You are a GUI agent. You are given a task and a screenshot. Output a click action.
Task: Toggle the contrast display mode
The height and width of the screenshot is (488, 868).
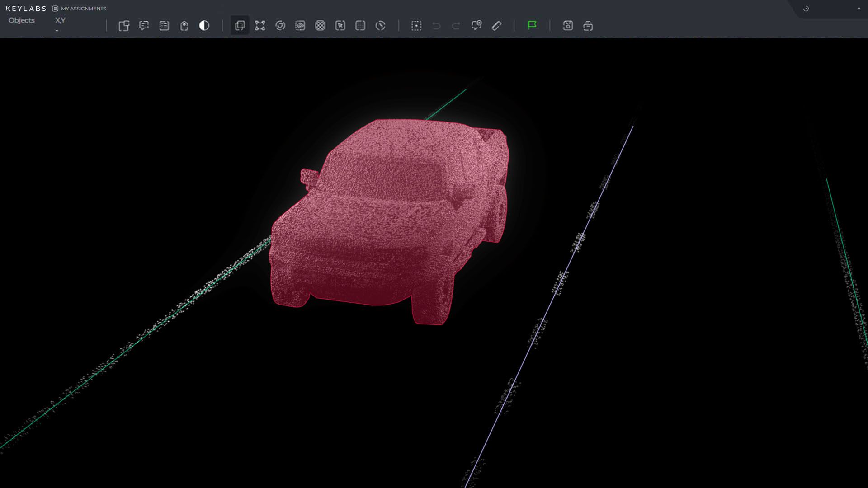point(204,26)
